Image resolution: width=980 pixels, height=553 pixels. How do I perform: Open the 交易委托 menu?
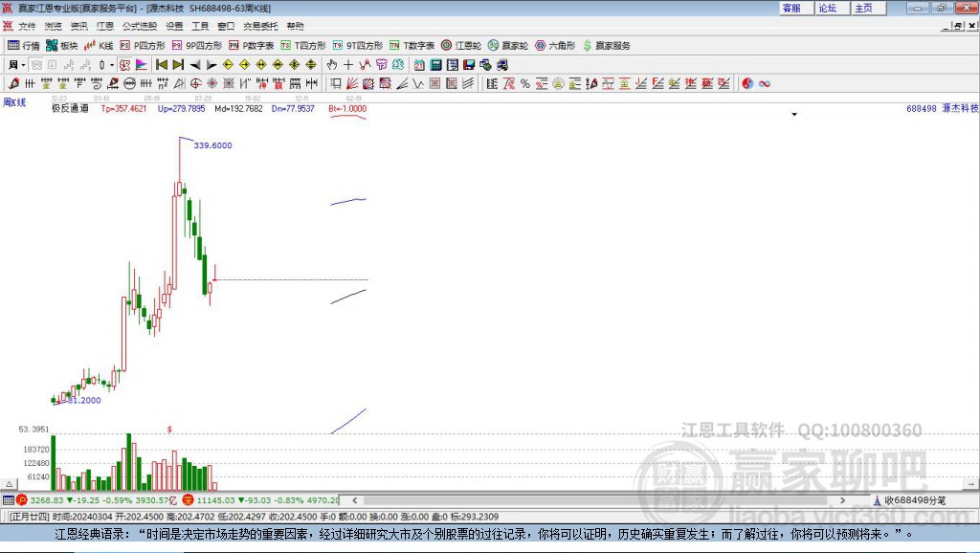(x=260, y=26)
